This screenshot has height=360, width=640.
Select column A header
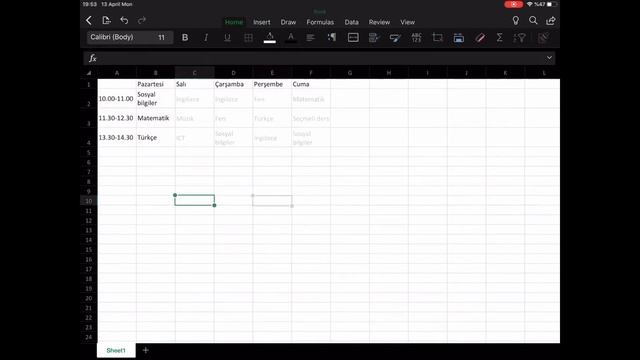117,73
